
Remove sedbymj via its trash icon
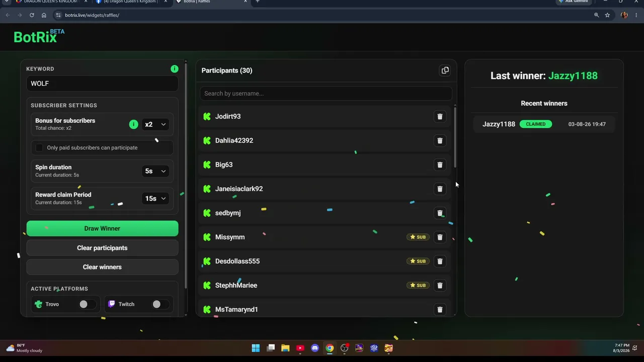440,213
